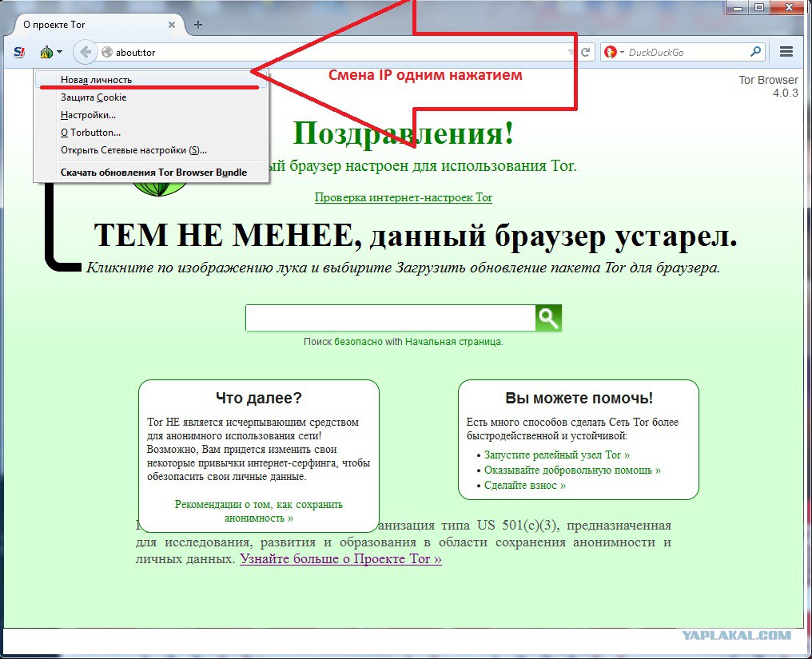Expand the dropdown arrow beside the onion icon

click(x=60, y=52)
